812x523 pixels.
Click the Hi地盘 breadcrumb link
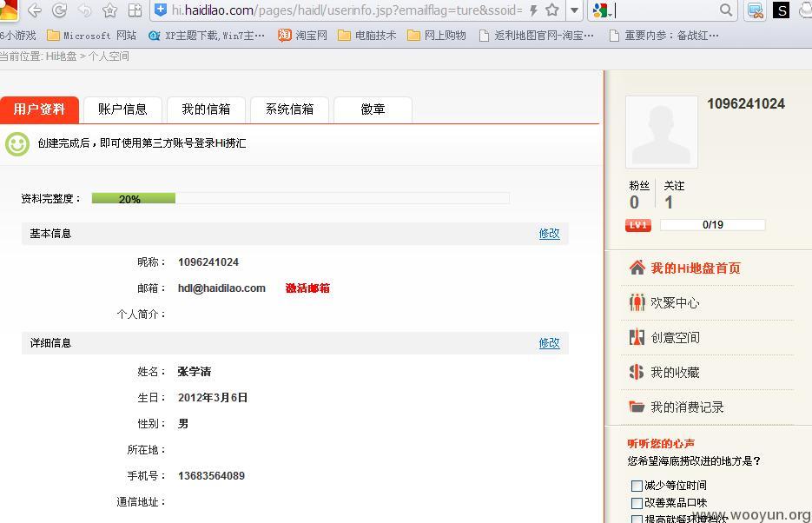tap(61, 56)
